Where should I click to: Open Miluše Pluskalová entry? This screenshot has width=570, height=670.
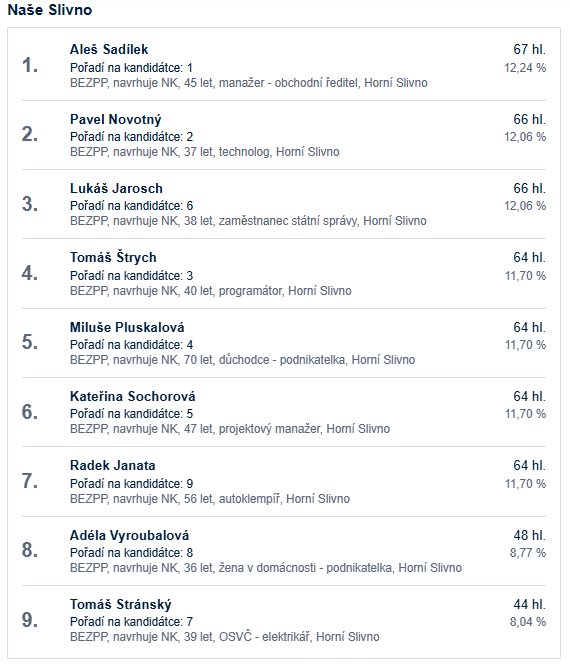point(127,327)
